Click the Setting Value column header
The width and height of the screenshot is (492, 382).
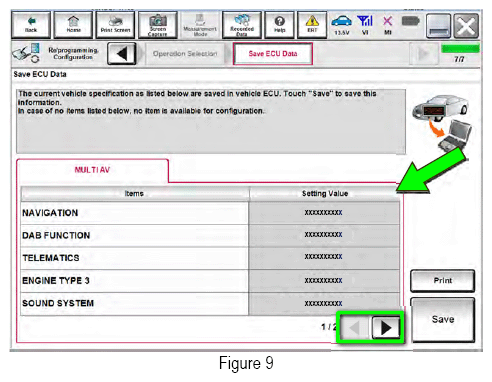(x=325, y=193)
